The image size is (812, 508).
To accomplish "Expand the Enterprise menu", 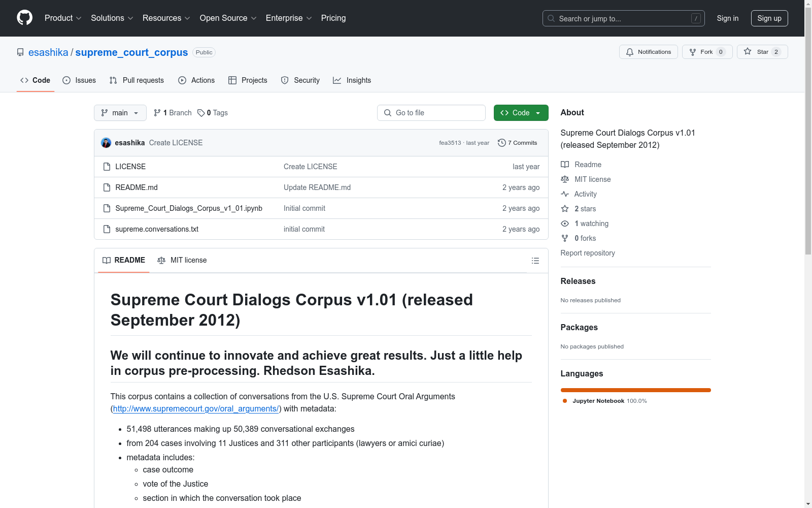I will pos(289,18).
